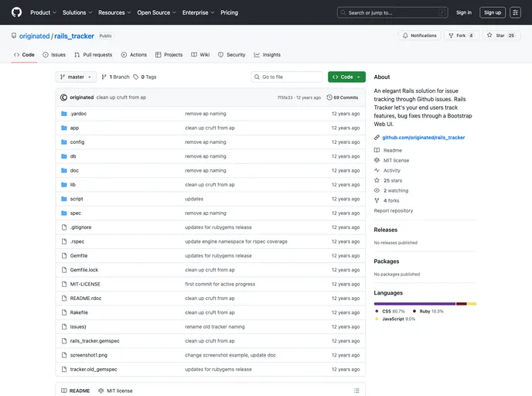The height and width of the screenshot is (396, 532).
Task: Open the Product menu dropdown
Action: [x=43, y=12]
